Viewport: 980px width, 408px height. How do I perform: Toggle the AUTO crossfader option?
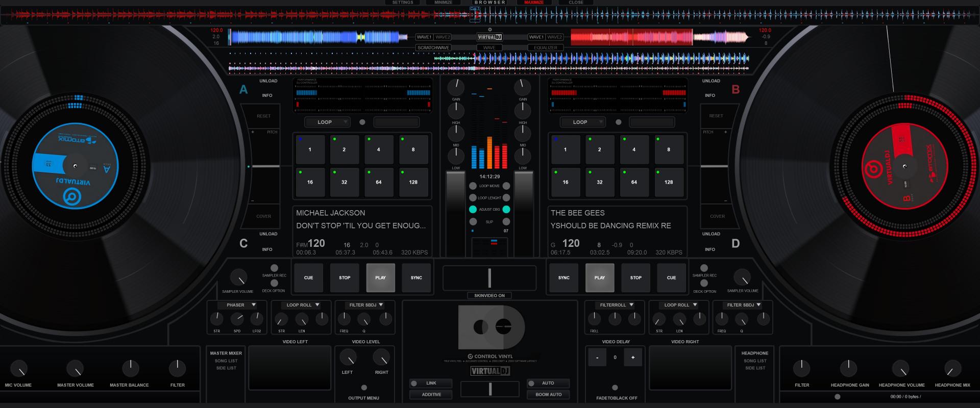[x=548, y=383]
